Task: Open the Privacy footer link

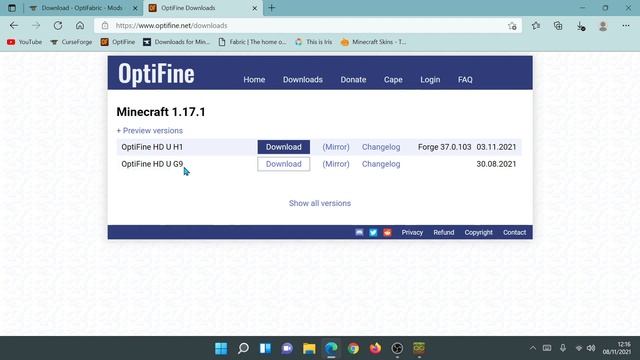Action: click(x=412, y=232)
